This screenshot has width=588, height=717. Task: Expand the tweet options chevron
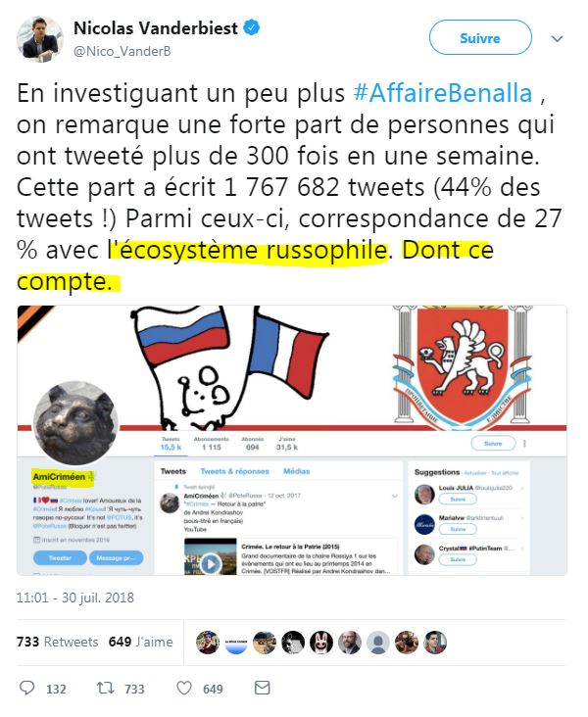[x=557, y=39]
